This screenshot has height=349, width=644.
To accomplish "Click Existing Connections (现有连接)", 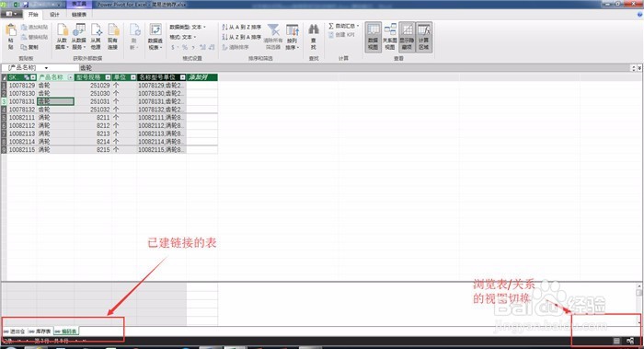I will pyautogui.click(x=113, y=36).
